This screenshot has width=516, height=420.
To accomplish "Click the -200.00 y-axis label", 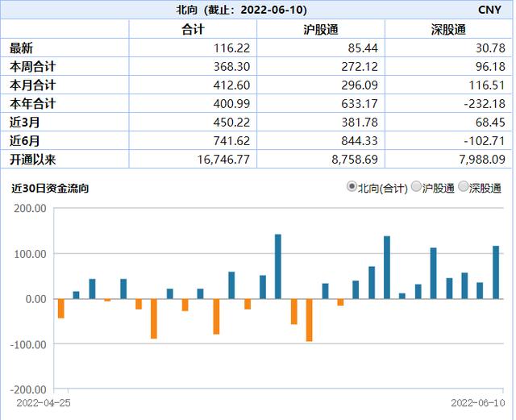I will click(28, 389).
